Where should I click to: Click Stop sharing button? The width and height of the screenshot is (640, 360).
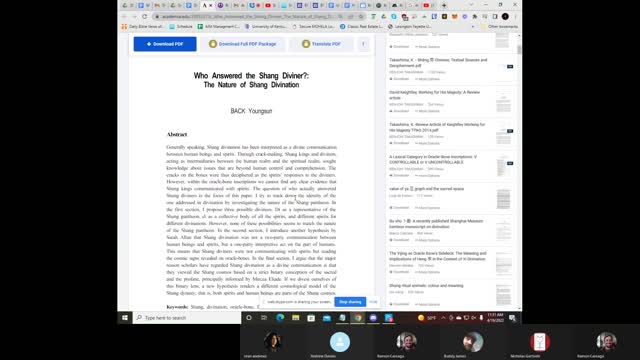(x=350, y=302)
